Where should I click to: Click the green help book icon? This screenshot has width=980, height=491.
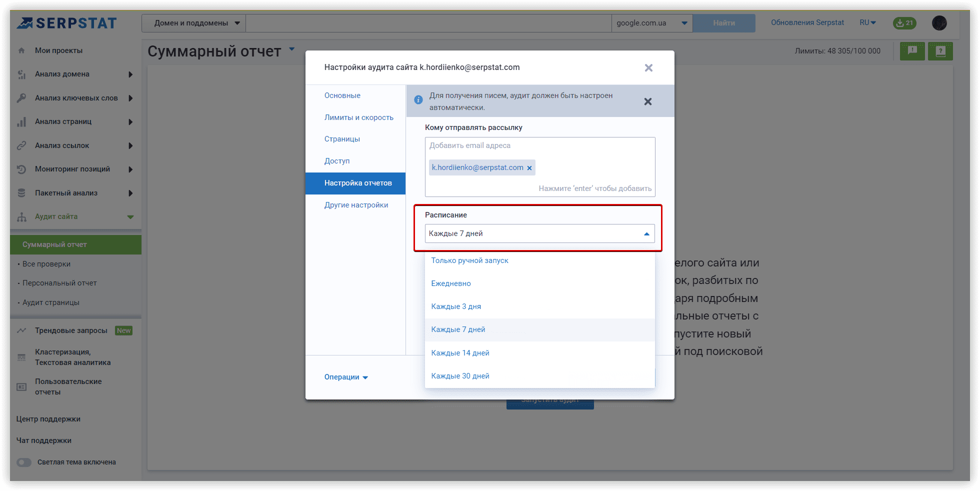click(x=940, y=51)
